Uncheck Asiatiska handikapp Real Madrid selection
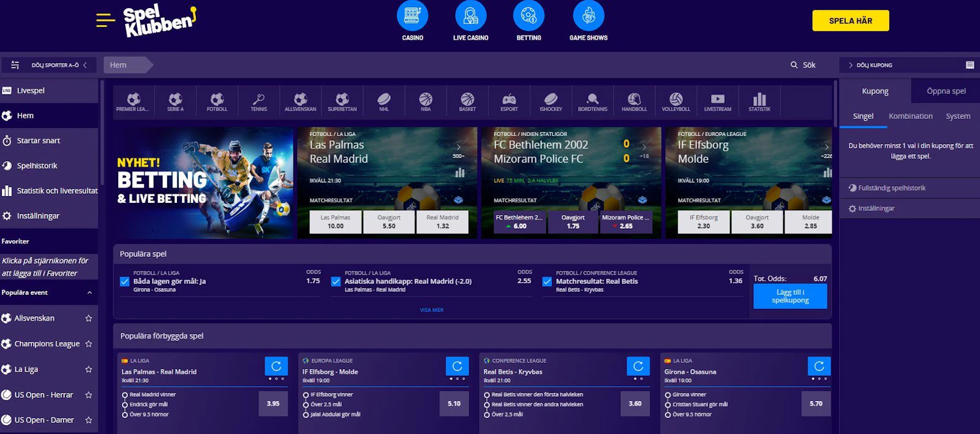 point(336,282)
